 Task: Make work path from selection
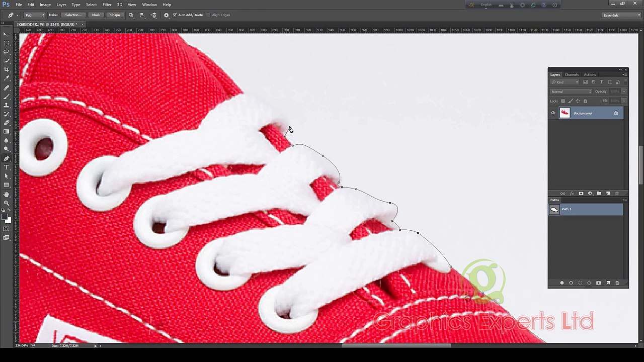[589, 283]
